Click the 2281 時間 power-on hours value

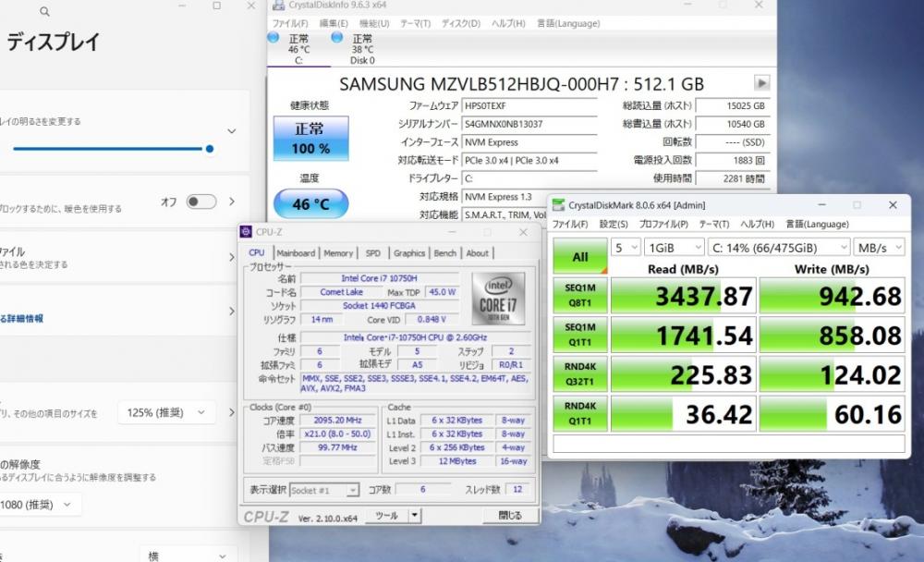pyautogui.click(x=731, y=178)
